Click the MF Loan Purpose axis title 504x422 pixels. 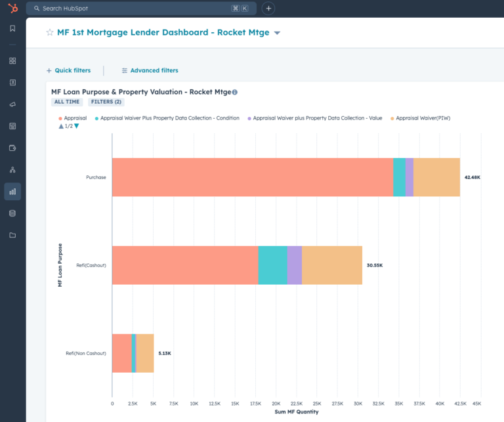click(x=60, y=265)
